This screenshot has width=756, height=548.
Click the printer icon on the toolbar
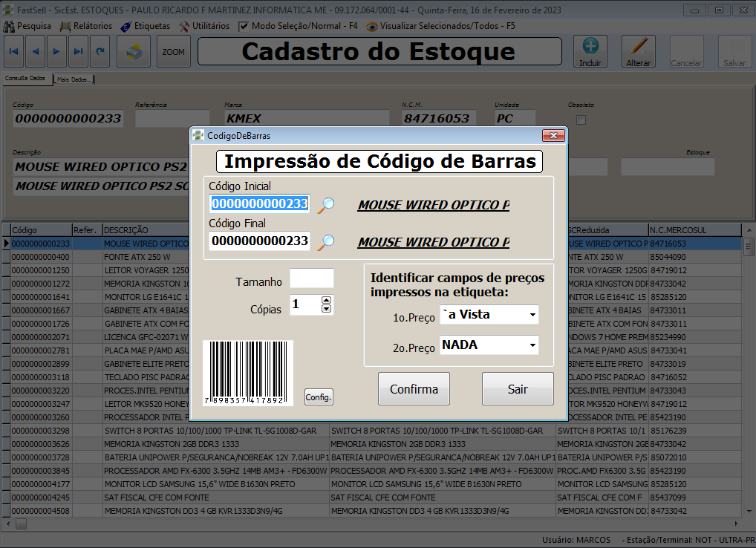point(133,52)
